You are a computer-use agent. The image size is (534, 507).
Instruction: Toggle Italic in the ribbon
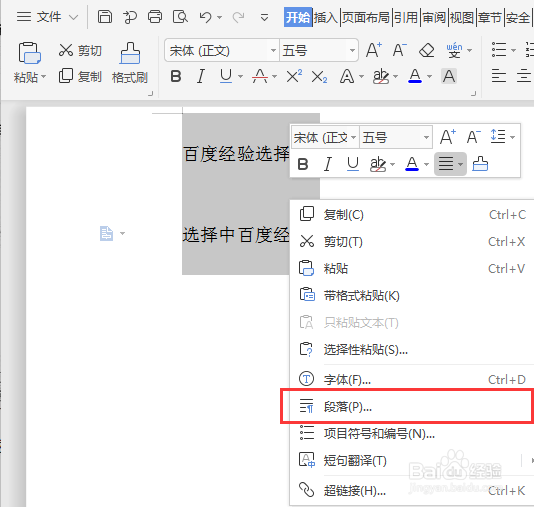tap(201, 76)
